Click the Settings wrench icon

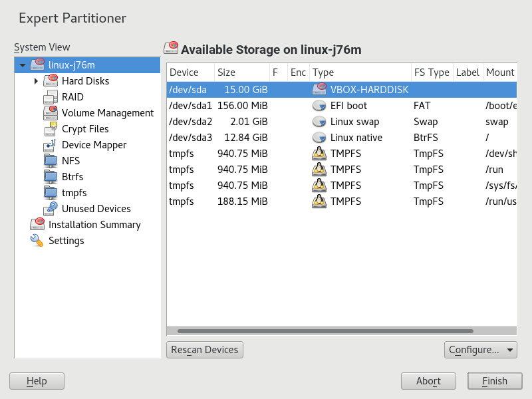coord(37,241)
